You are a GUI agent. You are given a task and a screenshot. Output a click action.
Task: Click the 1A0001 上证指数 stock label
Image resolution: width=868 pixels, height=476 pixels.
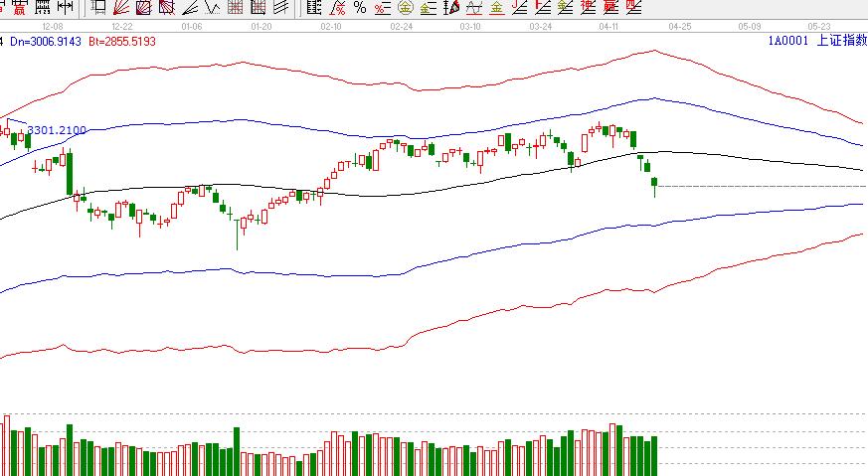point(814,42)
